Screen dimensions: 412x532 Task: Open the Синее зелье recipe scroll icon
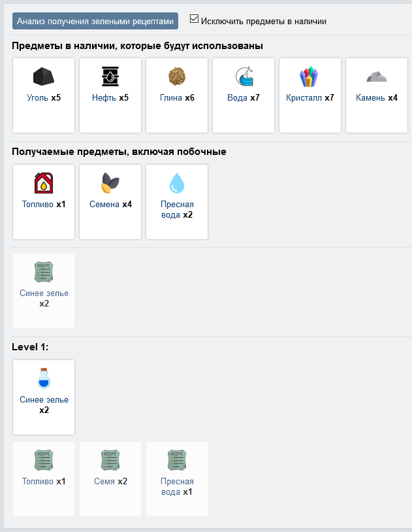pos(44,272)
